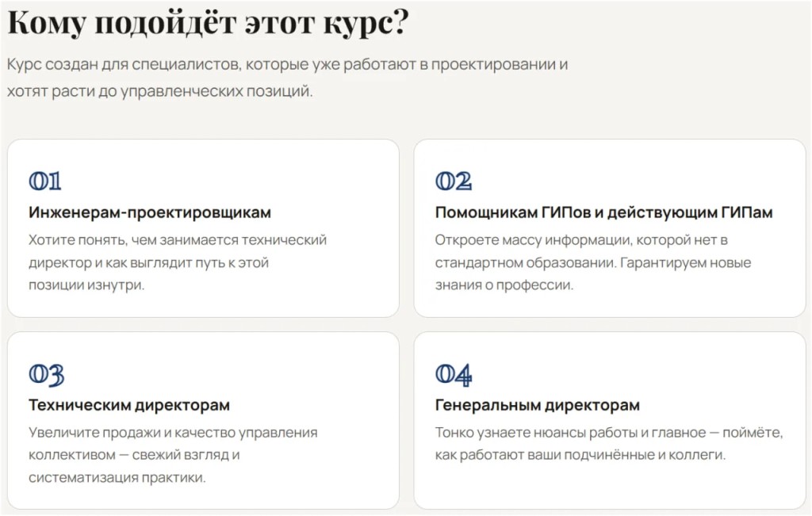The height and width of the screenshot is (516, 812).
Task: Click the 01 number icon
Action: [45, 182]
